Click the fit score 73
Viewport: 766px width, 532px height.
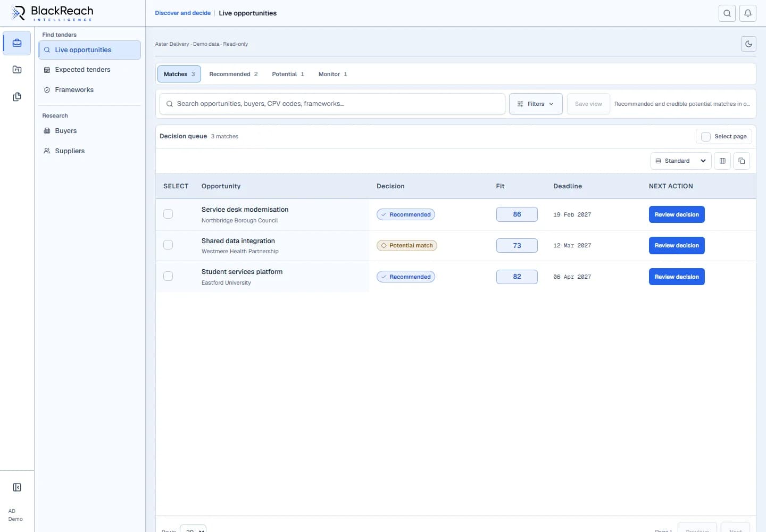(517, 245)
